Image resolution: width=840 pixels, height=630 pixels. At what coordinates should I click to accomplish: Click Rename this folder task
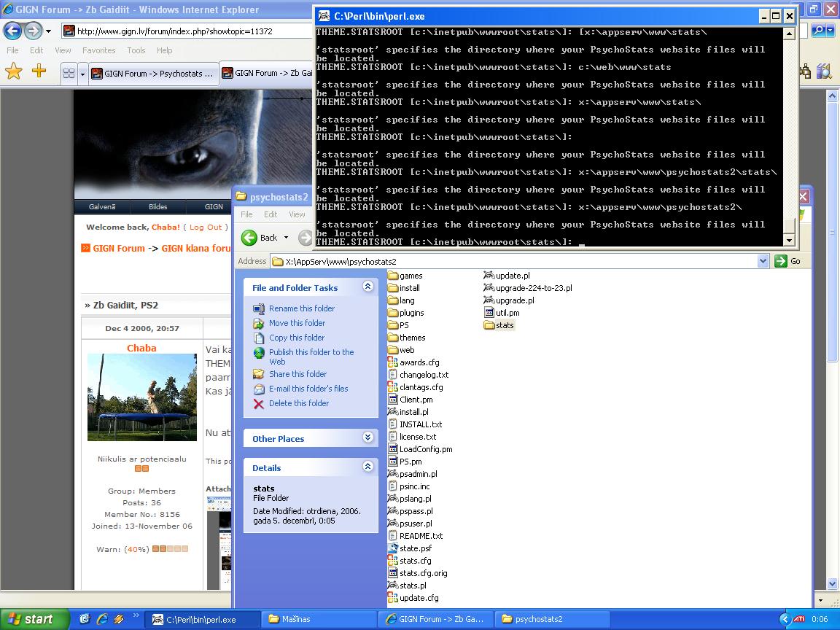pyautogui.click(x=294, y=308)
